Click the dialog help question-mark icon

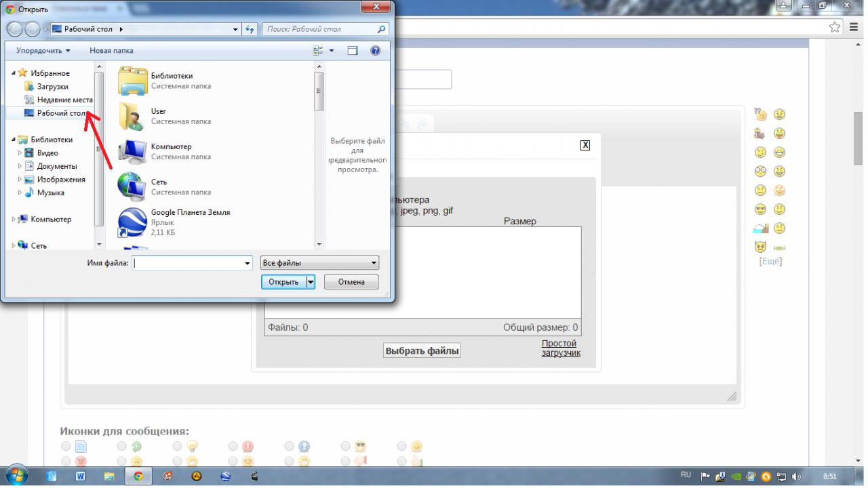coord(375,51)
